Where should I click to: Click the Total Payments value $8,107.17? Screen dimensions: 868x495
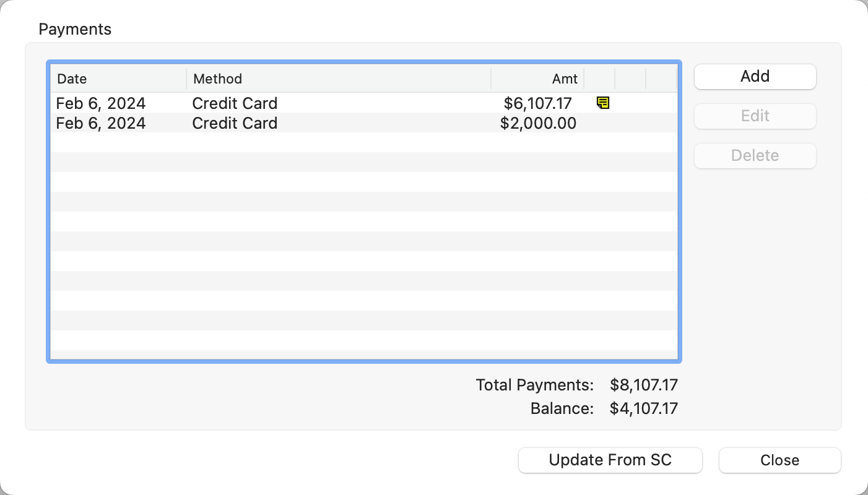[x=643, y=385]
